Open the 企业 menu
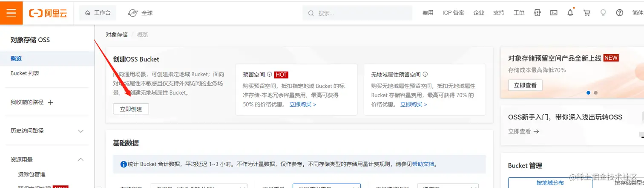 (x=479, y=13)
